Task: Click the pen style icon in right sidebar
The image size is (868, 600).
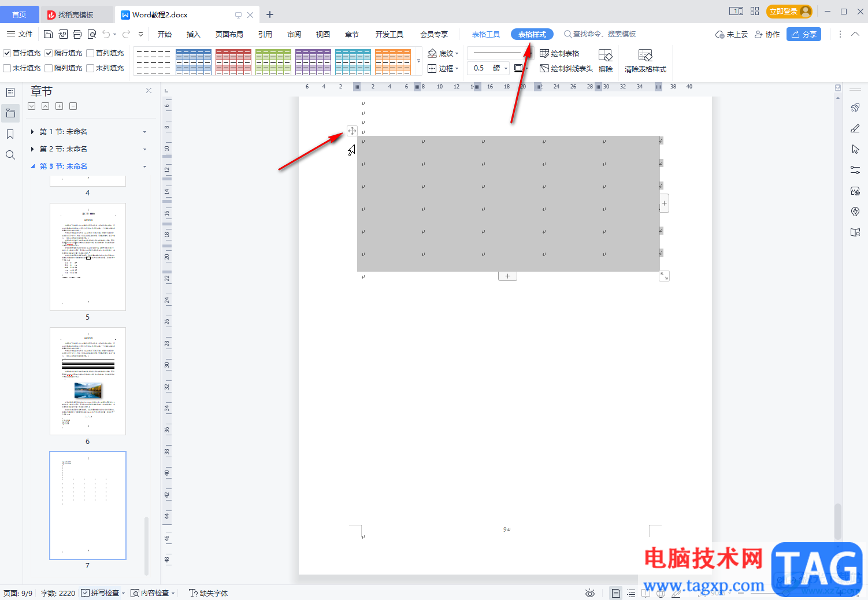Action: coord(855,128)
